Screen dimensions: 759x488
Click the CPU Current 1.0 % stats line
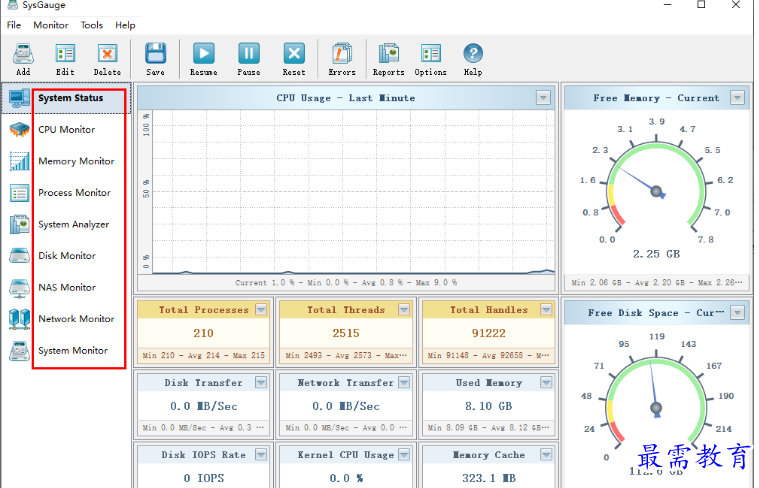click(346, 282)
